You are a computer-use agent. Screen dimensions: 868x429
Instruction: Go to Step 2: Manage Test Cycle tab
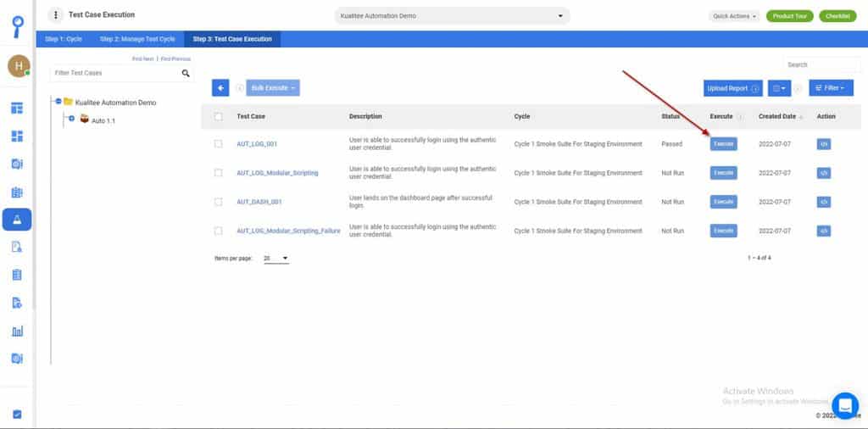137,39
